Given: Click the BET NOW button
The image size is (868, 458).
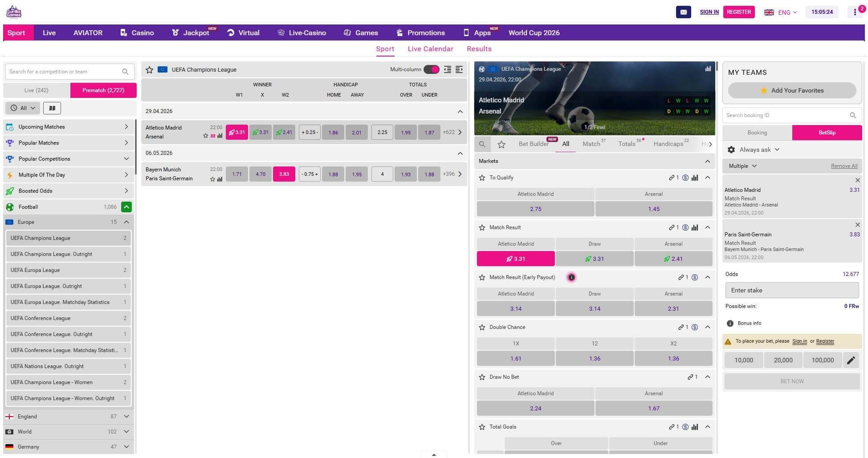Looking at the screenshot, I should [x=792, y=381].
